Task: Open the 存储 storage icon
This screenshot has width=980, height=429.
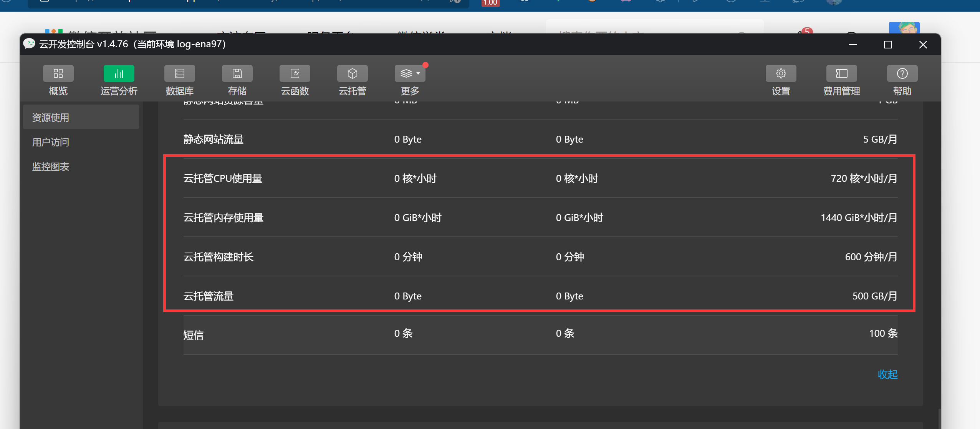Action: click(x=237, y=73)
